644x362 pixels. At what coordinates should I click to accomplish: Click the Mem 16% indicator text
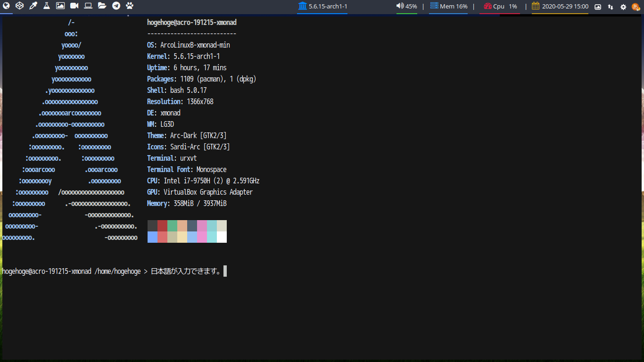tap(454, 7)
